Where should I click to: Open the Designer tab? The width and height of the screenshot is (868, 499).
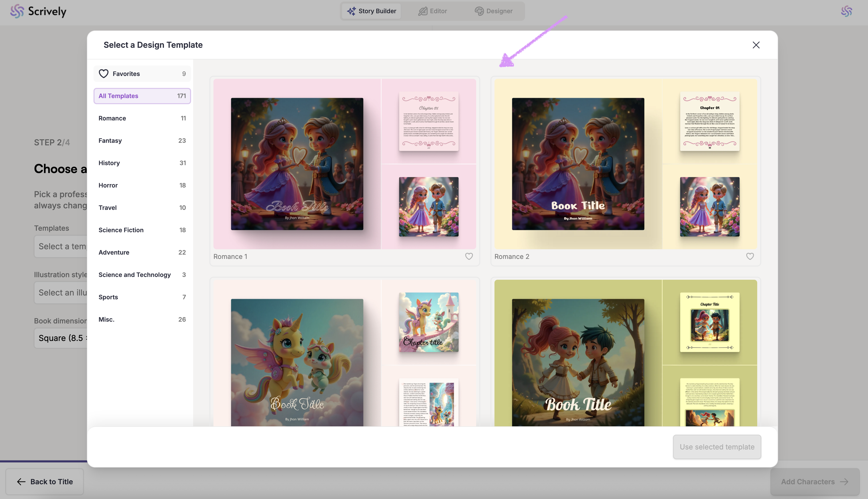493,11
